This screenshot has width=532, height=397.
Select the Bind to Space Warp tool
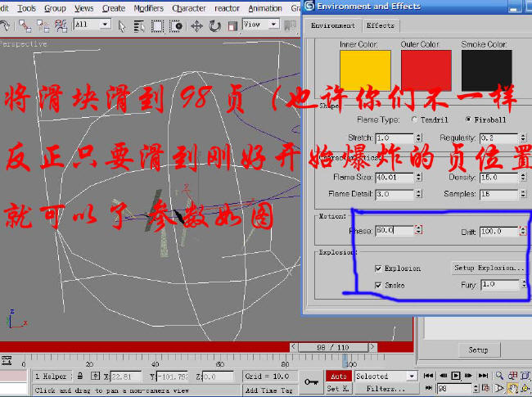[x=61, y=26]
